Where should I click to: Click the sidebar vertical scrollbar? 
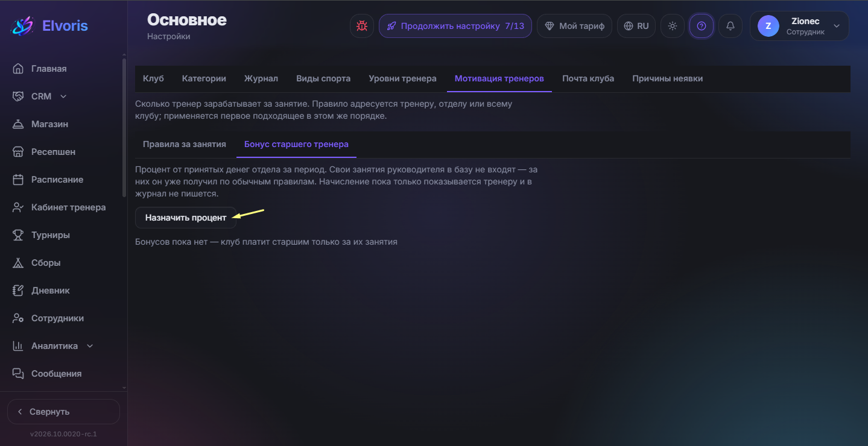[124, 127]
